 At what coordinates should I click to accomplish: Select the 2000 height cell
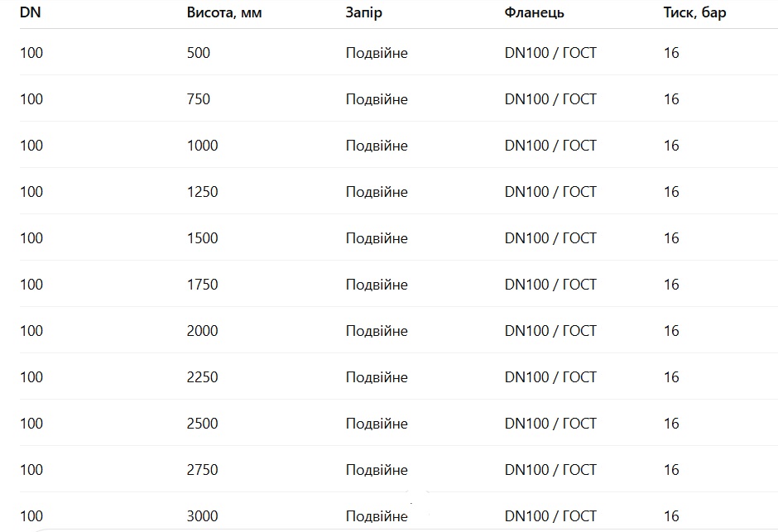click(x=203, y=331)
